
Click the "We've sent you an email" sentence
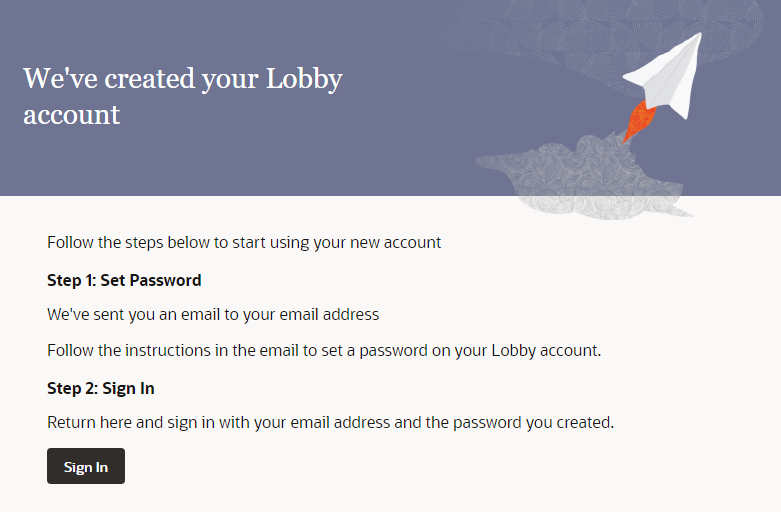click(213, 315)
